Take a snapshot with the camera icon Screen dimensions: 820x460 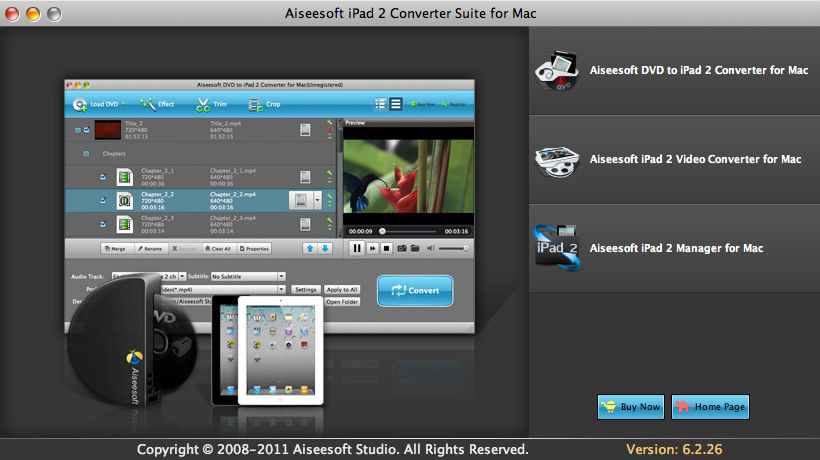[402, 248]
